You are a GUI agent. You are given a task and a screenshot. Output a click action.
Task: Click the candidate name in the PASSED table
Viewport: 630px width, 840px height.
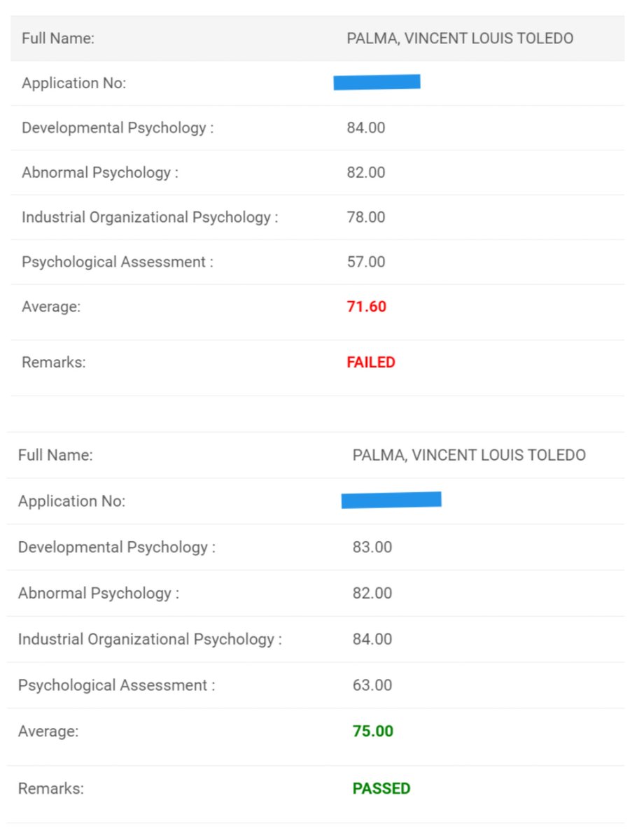coord(469,455)
